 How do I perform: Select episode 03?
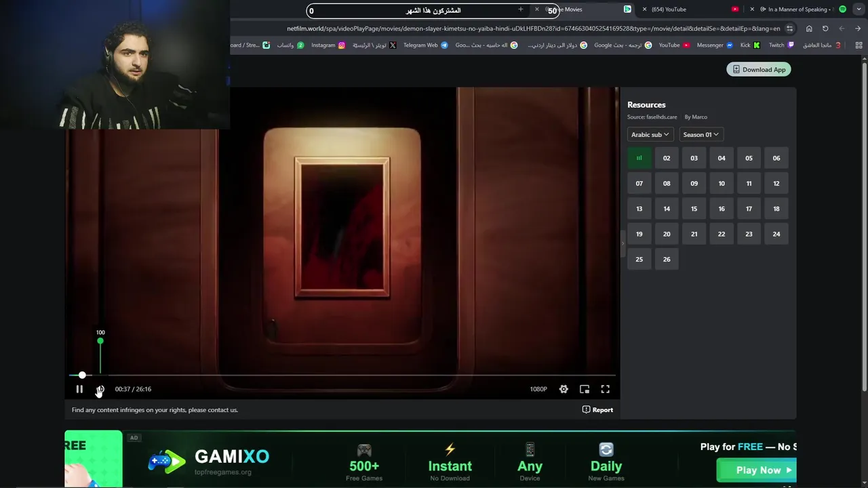click(x=694, y=158)
